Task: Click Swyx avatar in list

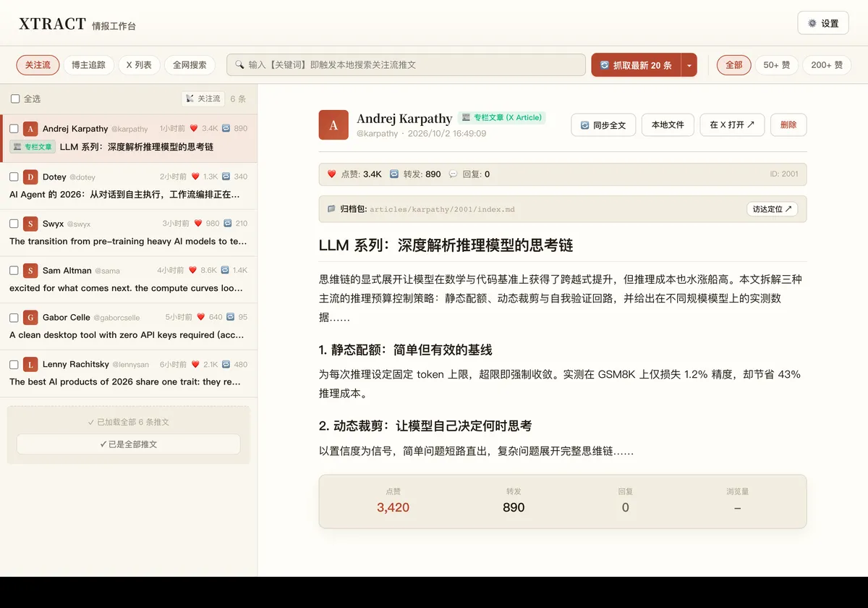Action: pos(30,224)
